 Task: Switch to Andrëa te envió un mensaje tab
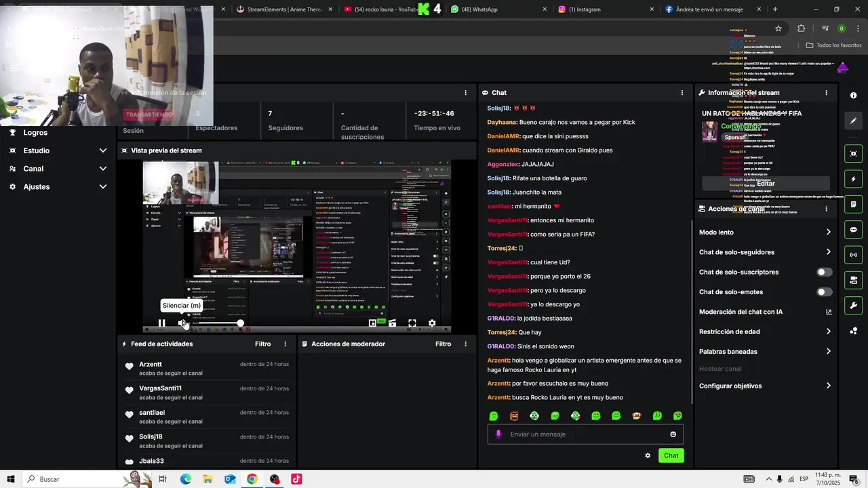click(712, 9)
